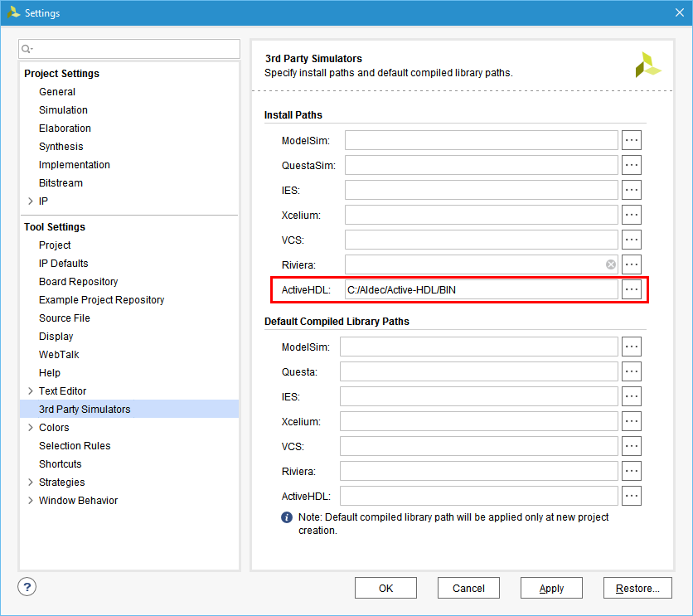Click the browse button for ActiveHDL install path
Screen dimensions: 693x616
tap(631, 289)
